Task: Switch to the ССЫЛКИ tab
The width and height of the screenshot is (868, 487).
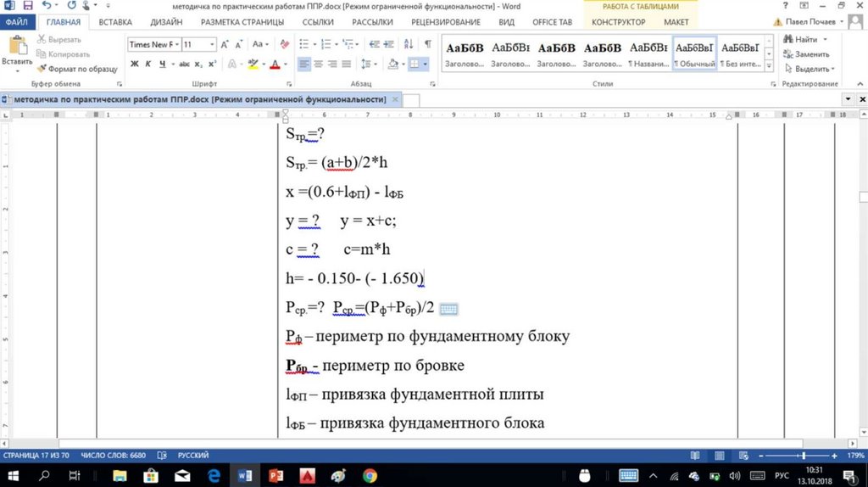Action: 318,22
